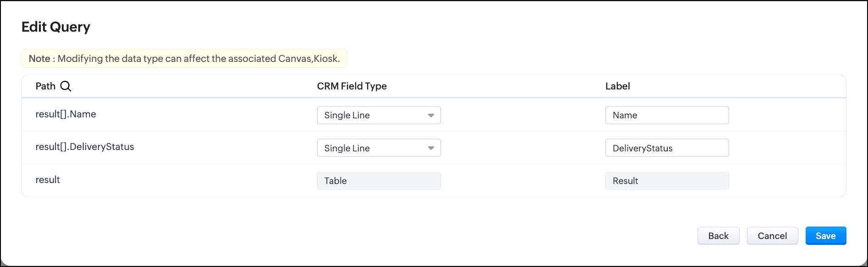Select the result path row text

pos(48,180)
